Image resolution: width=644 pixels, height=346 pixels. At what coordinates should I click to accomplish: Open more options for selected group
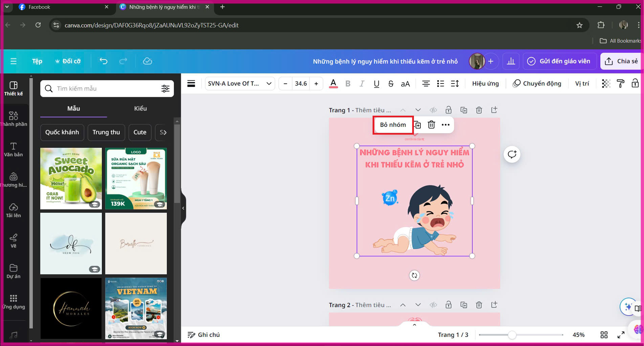coord(446,125)
